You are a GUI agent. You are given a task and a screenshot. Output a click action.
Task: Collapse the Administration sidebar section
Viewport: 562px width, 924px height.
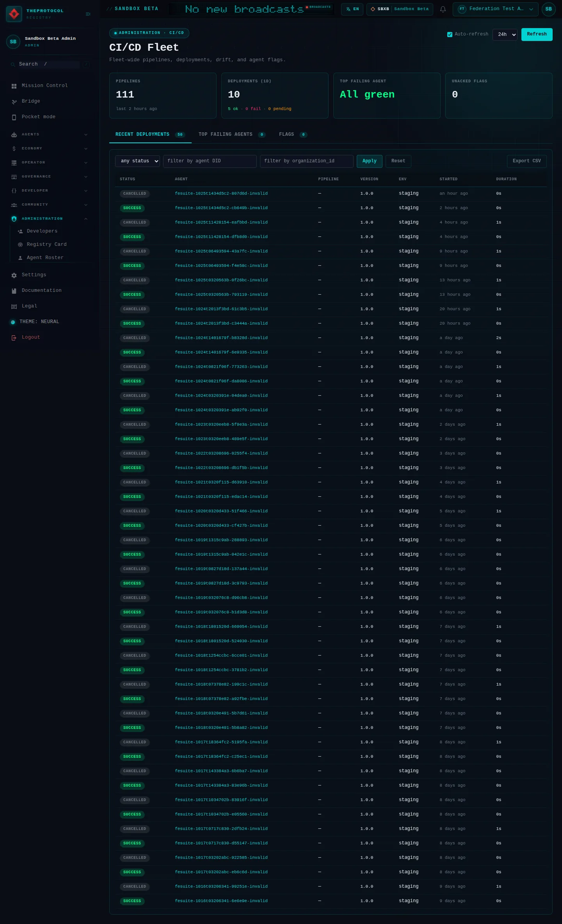[50, 219]
